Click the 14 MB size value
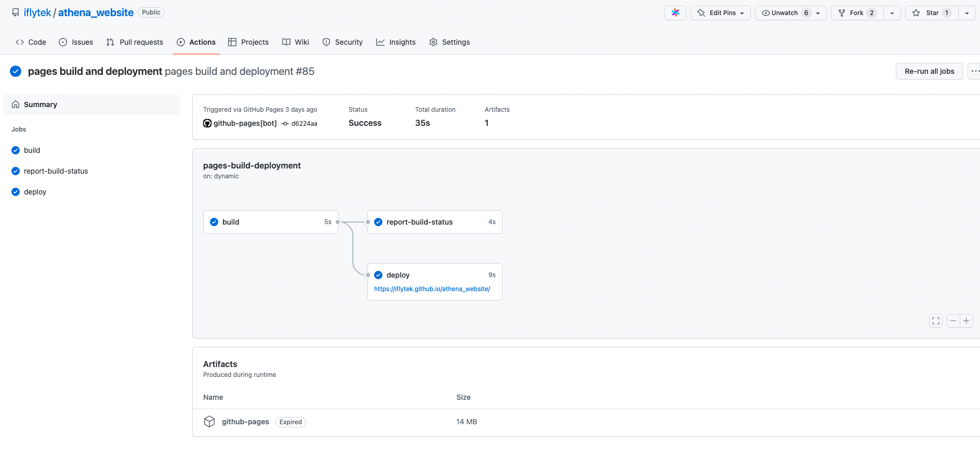 point(467,422)
